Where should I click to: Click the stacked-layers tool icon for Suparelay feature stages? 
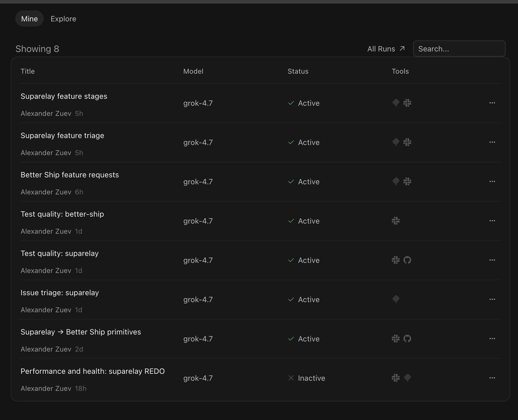pos(396,103)
